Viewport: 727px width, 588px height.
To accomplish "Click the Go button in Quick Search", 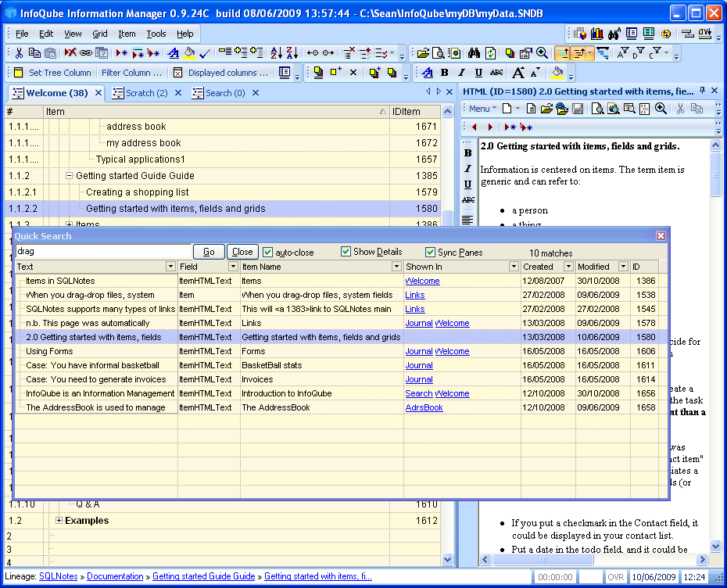I will [209, 252].
